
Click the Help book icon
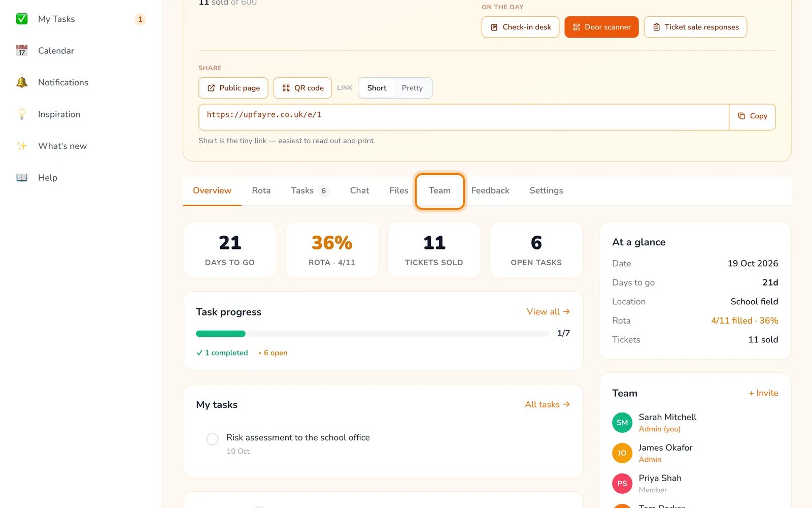pos(22,178)
